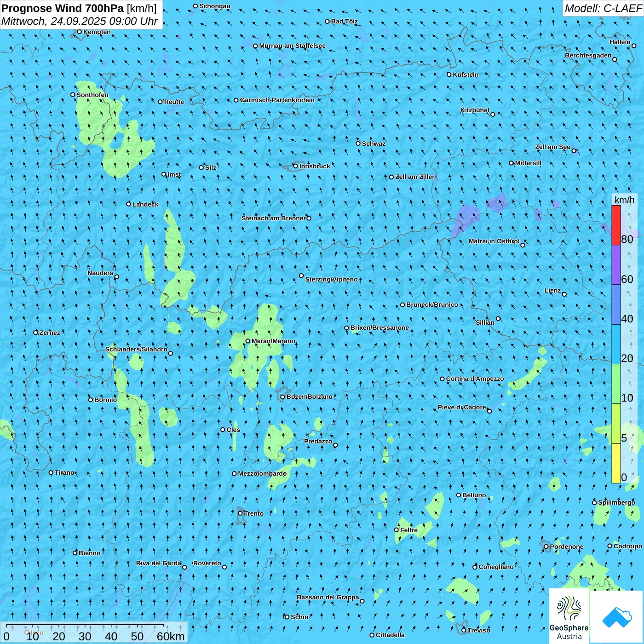Click the 'Riva del Garda' label
The image size is (644, 644).
(x=159, y=563)
